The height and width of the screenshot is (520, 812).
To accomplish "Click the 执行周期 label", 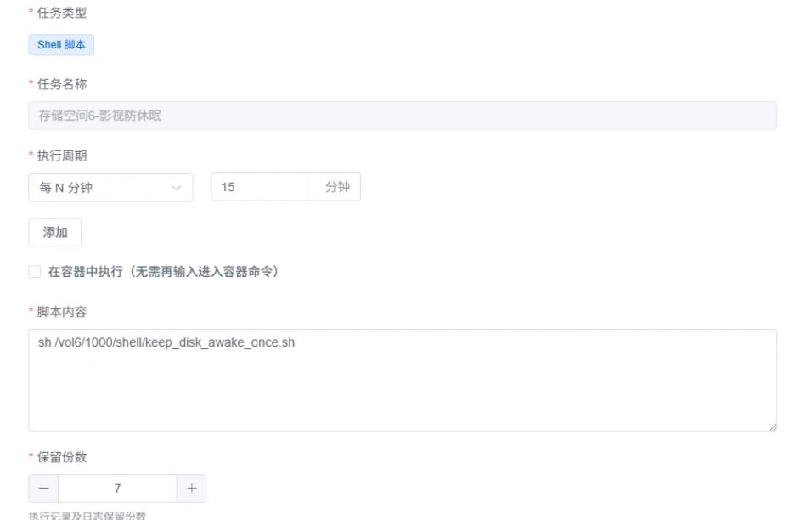I will coord(62,155).
